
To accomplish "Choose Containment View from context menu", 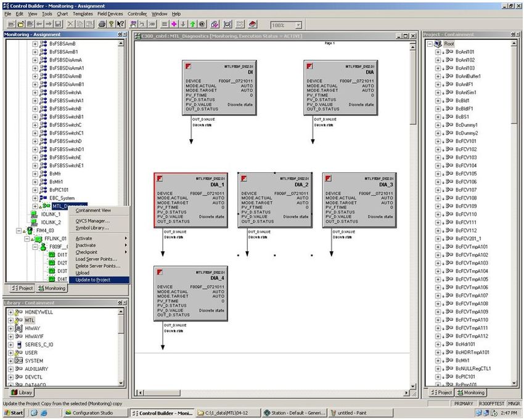I will pyautogui.click(x=99, y=211).
